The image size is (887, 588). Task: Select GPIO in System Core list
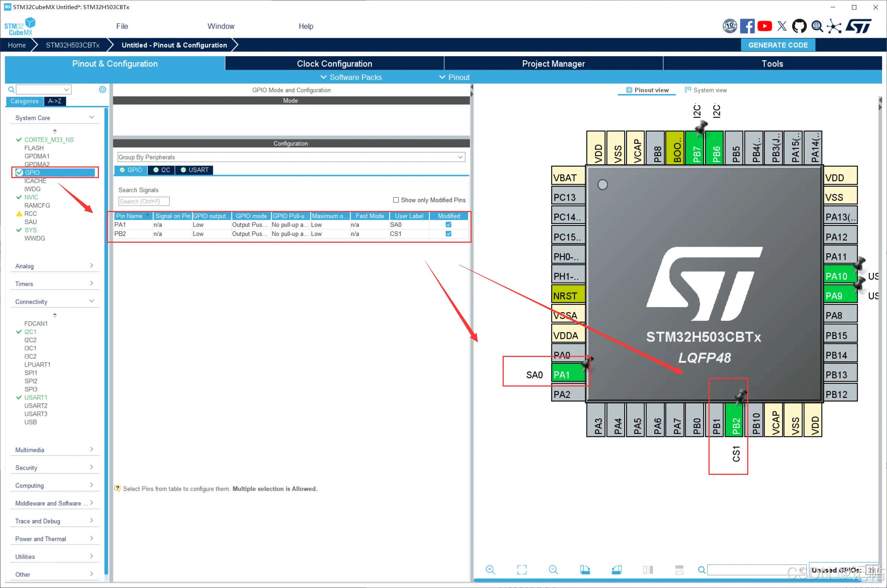click(55, 173)
